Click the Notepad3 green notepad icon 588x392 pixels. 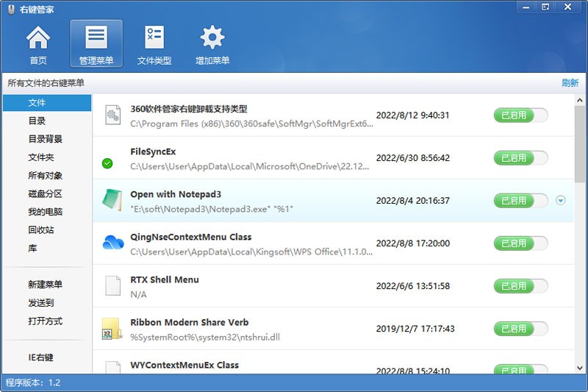coord(112,200)
